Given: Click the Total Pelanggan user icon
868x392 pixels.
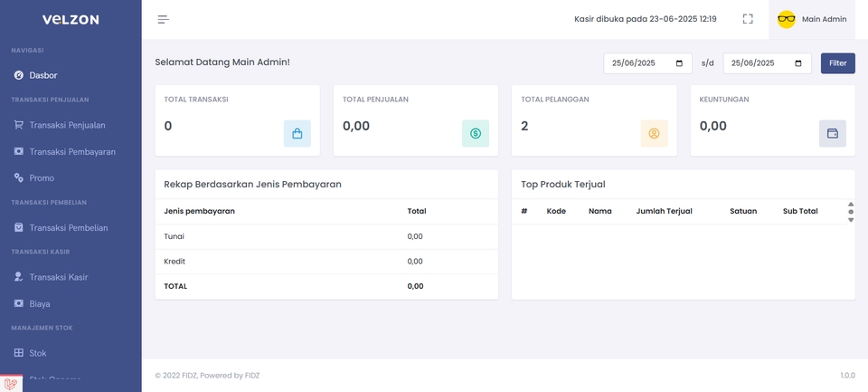Looking at the screenshot, I should point(655,134).
